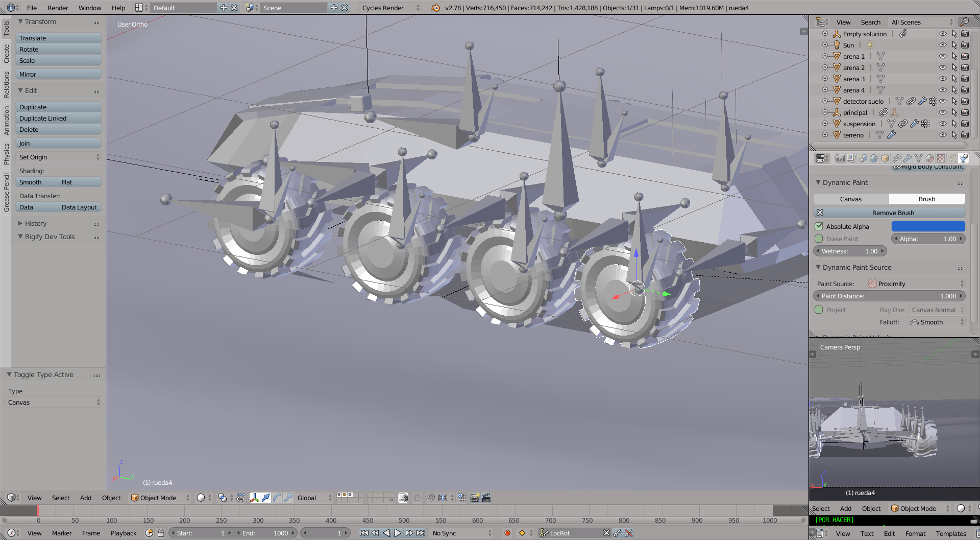This screenshot has width=980, height=540.
Task: Click the blue paint color swatch
Action: pyautogui.click(x=928, y=226)
